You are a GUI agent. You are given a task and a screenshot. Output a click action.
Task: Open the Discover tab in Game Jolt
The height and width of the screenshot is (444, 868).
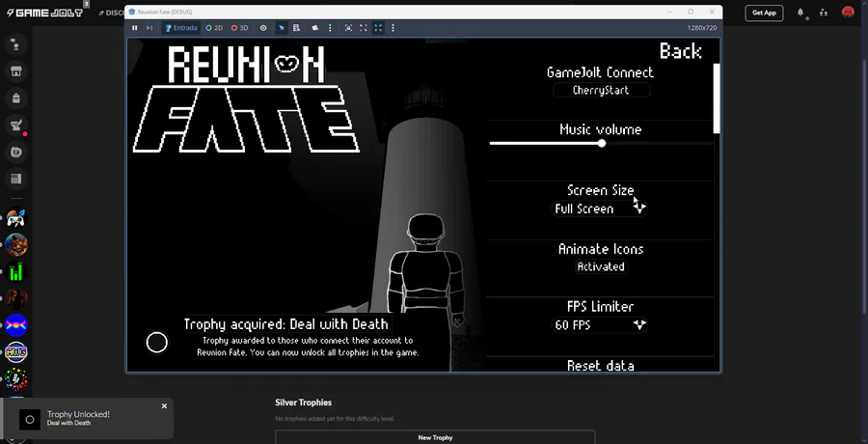click(x=112, y=13)
